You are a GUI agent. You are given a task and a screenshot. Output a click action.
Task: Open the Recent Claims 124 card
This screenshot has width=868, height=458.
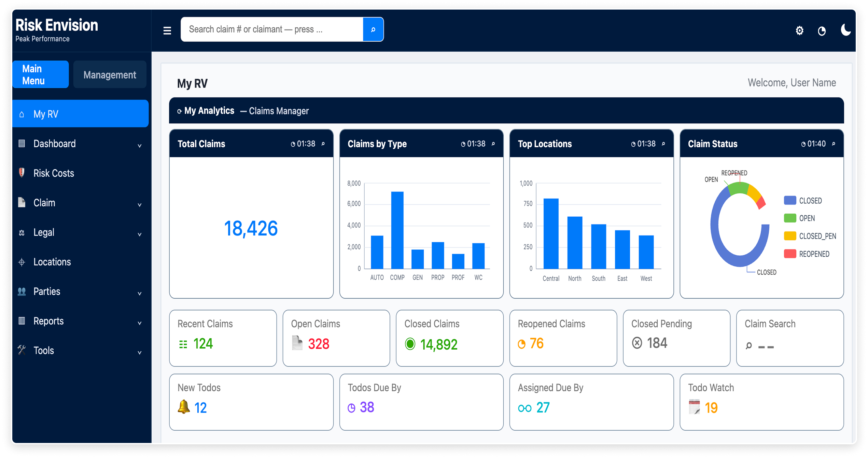pos(223,338)
